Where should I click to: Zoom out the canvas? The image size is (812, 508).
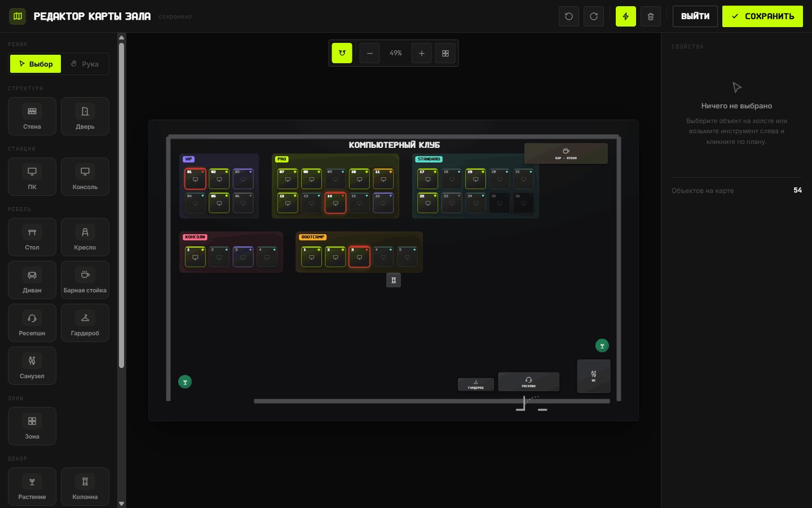(x=369, y=53)
